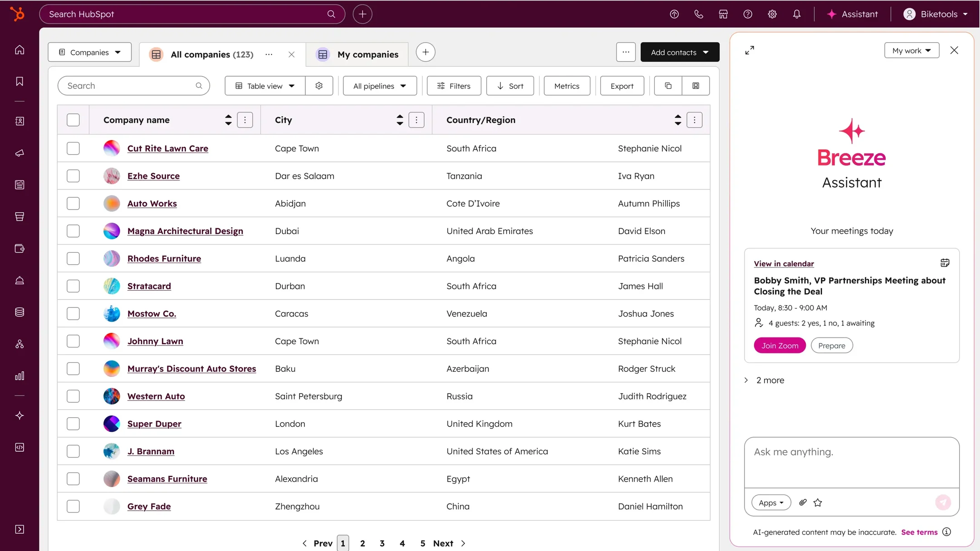Open the data management database icon

pos(19,312)
